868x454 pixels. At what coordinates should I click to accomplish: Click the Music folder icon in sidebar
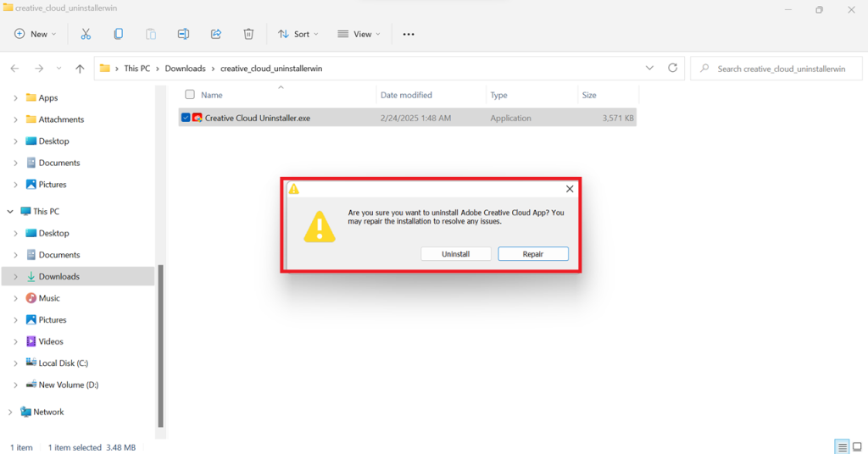click(x=31, y=298)
